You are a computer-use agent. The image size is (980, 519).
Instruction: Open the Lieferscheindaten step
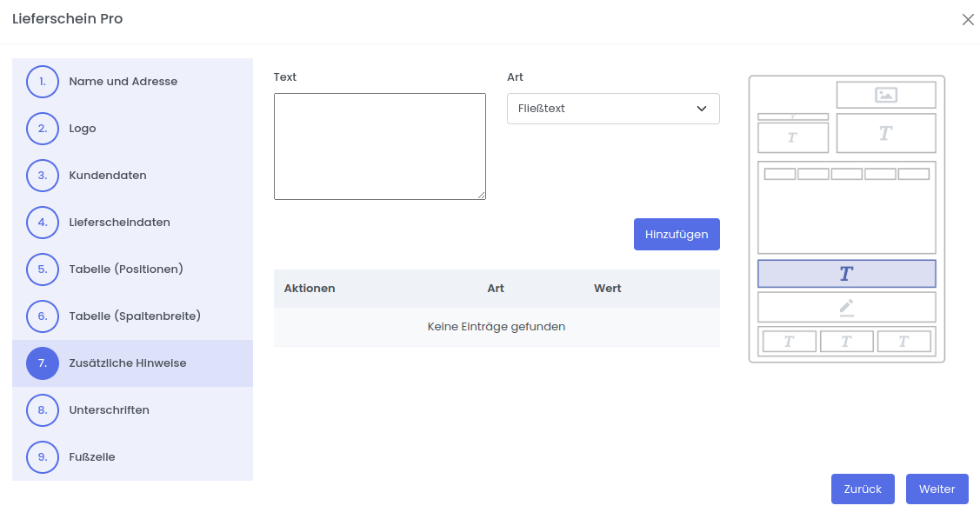[x=119, y=223]
